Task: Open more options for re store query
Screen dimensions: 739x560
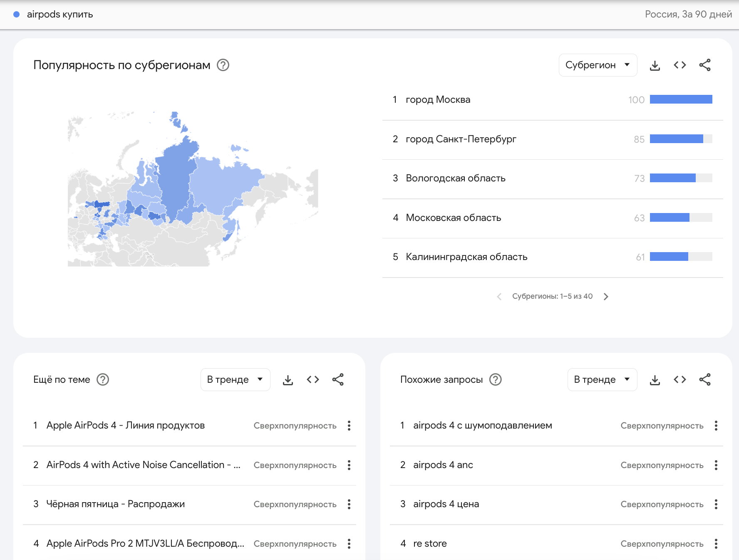Action: 716,544
